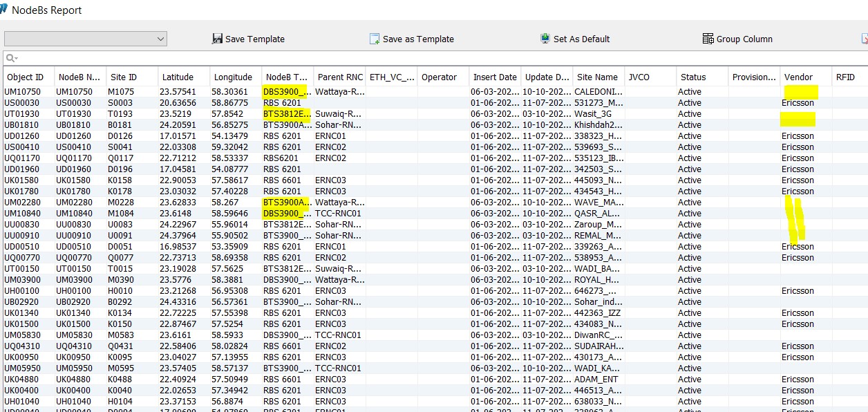
Task: Sort by the Latitude column header
Action: (x=177, y=77)
